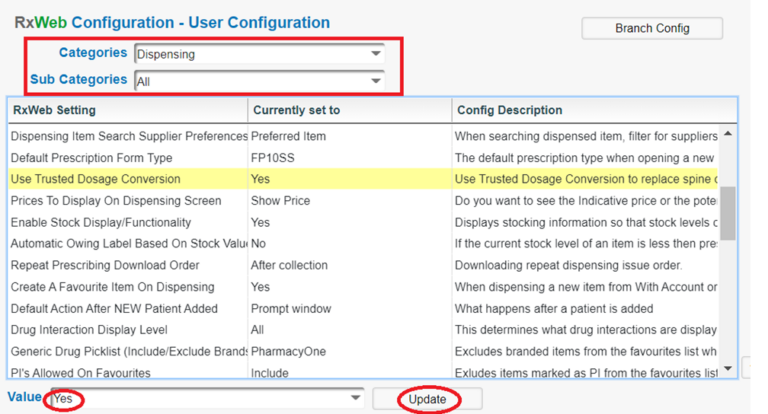
Task: Click the Currently set to column header
Action: [x=348, y=110]
